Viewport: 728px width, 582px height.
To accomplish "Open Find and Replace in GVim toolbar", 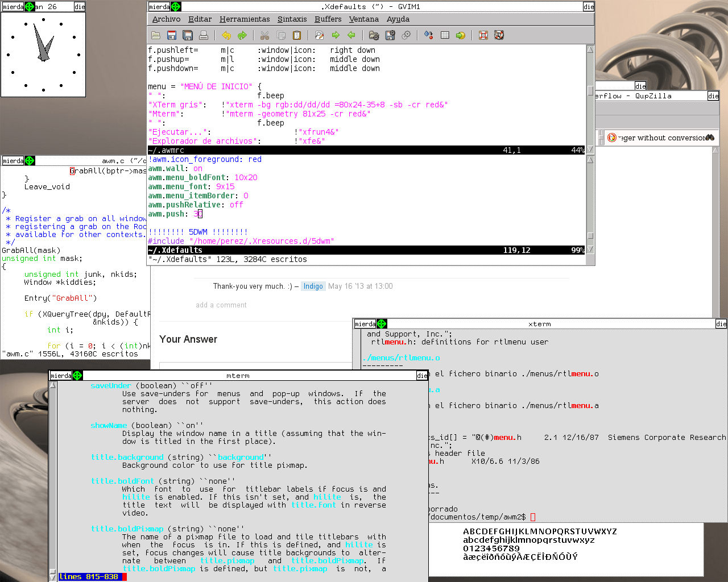I will [320, 35].
